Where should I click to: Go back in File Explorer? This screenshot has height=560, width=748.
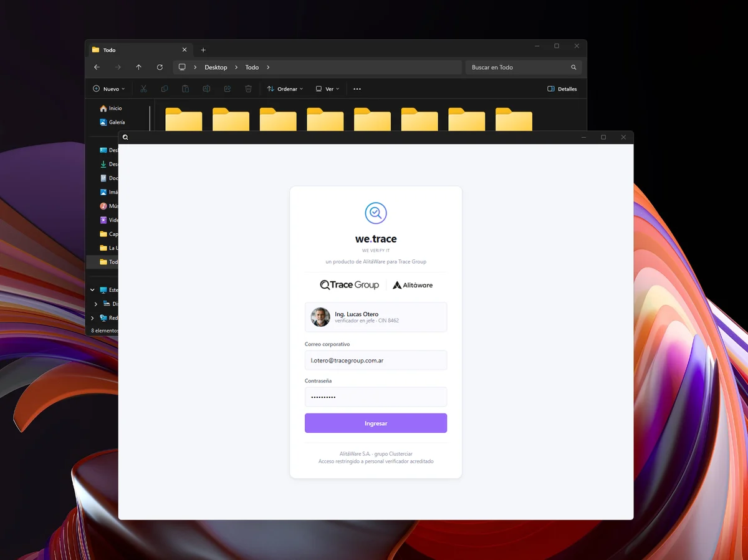tap(97, 67)
